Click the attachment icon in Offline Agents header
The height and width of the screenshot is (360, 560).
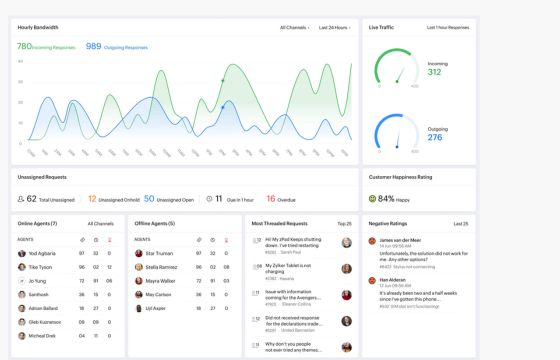tap(199, 240)
